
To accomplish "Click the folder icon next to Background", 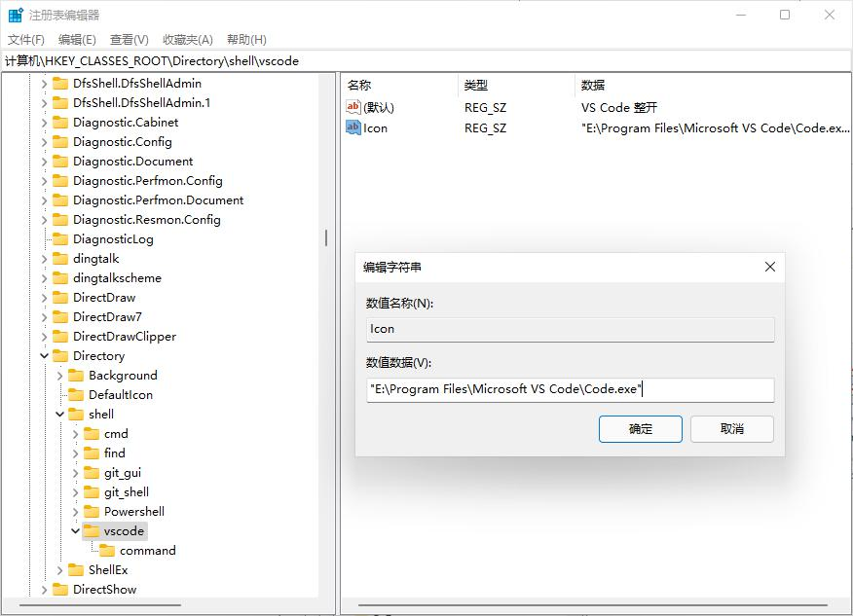I will (76, 376).
